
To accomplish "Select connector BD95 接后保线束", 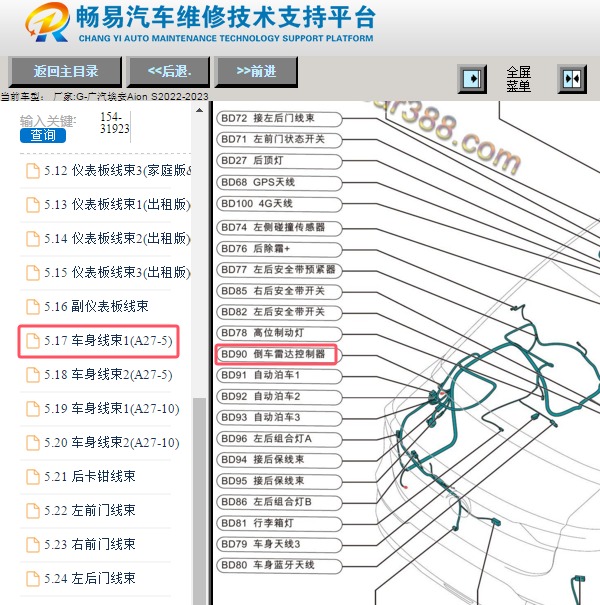I will [279, 481].
